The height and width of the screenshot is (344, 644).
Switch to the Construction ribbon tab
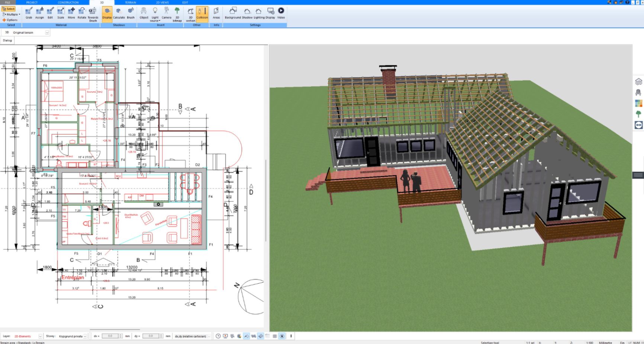click(68, 2)
